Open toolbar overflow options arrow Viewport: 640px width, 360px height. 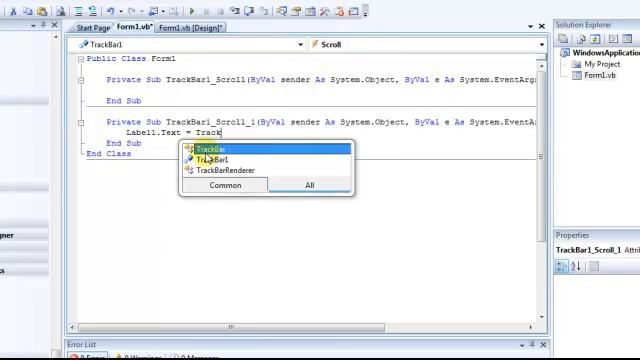tap(365, 12)
